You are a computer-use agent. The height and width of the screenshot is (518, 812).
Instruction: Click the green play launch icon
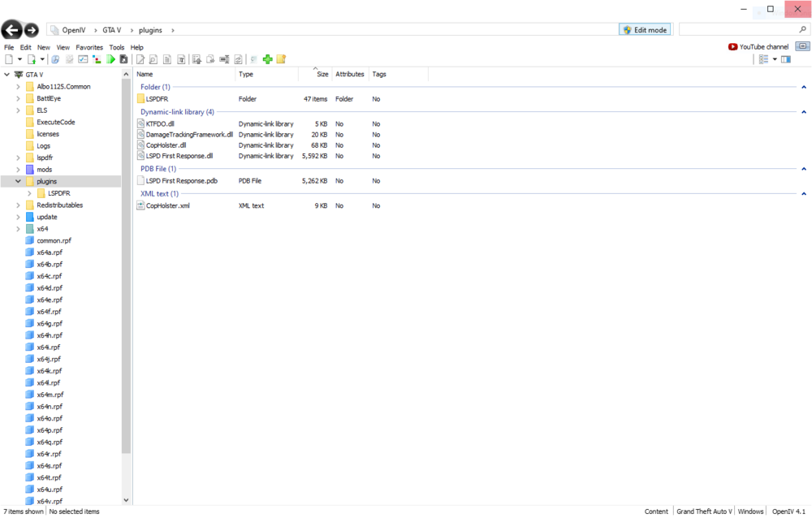coord(110,59)
